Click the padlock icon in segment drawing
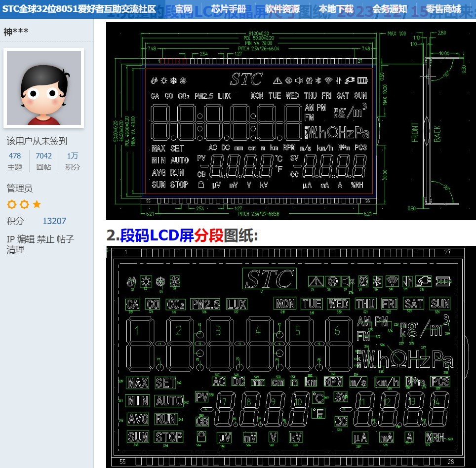 pos(201,436)
